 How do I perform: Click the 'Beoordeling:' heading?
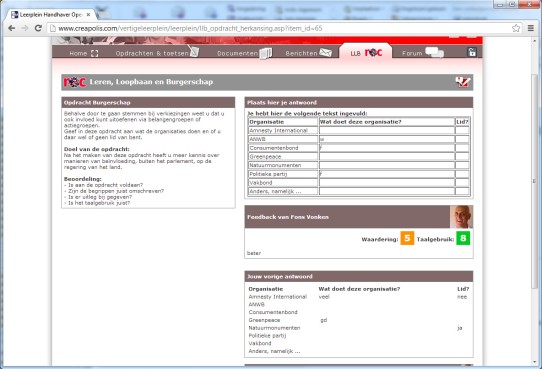(83, 179)
